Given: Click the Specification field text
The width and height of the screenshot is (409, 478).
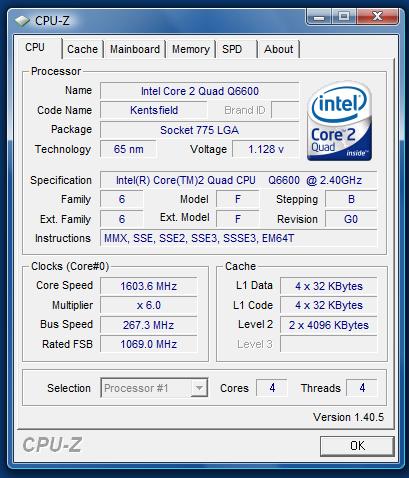Looking at the screenshot, I should pos(239,180).
